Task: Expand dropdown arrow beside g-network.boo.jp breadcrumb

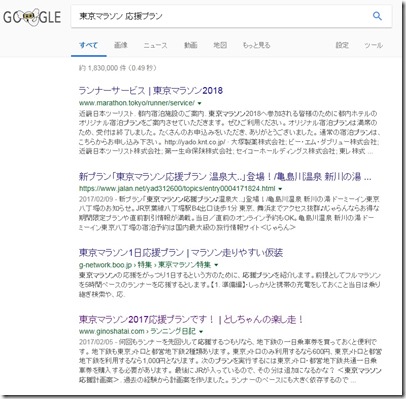Action: click(x=216, y=265)
